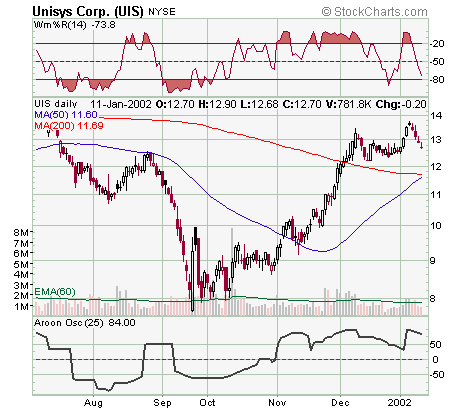Click the '-80' Williams %R axis label
Image resolution: width=460 pixels, height=414 pixels.
pyautogui.click(x=437, y=80)
